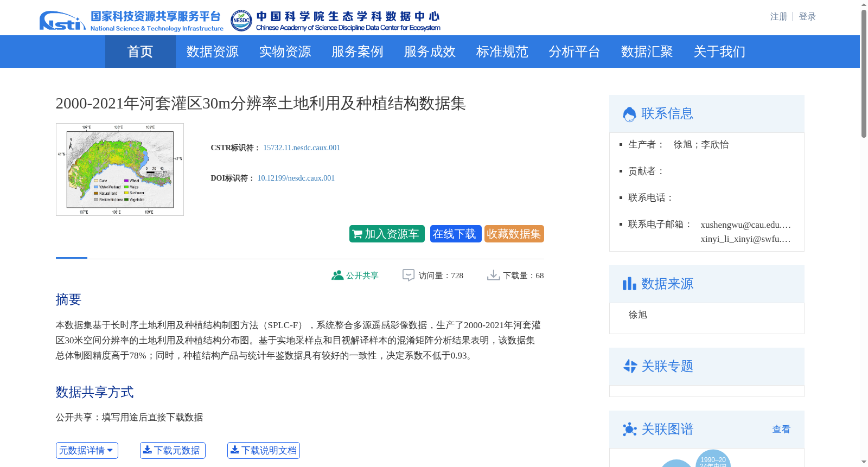Click the 访问量：728 text
The image size is (868, 467).
pyautogui.click(x=441, y=276)
